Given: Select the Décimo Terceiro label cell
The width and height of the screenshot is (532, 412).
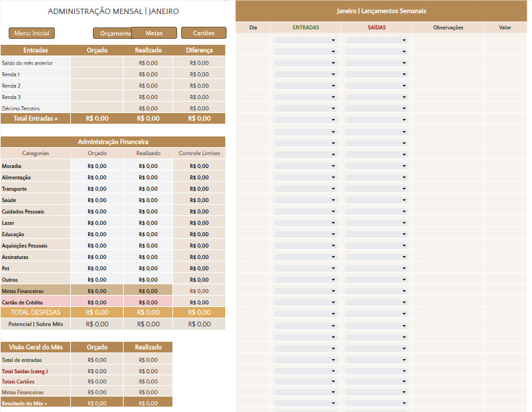Looking at the screenshot, I should pos(35,108).
